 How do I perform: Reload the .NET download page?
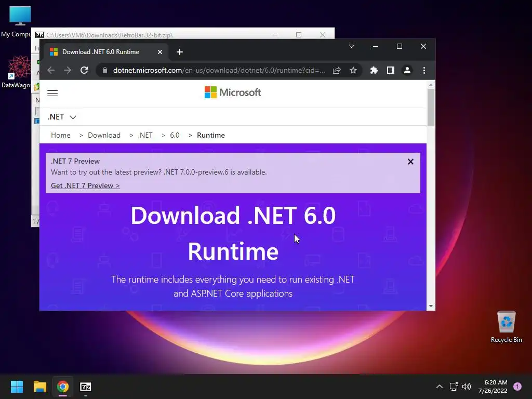click(84, 70)
